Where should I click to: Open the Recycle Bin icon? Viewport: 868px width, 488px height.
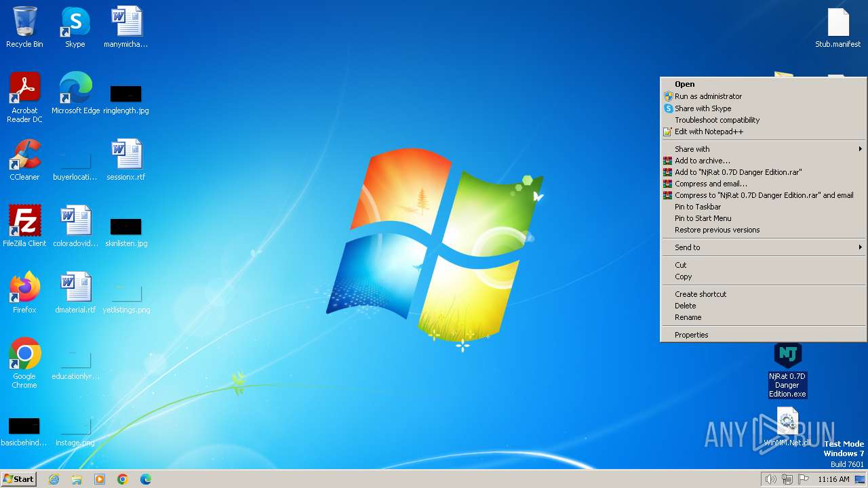pos(24,27)
